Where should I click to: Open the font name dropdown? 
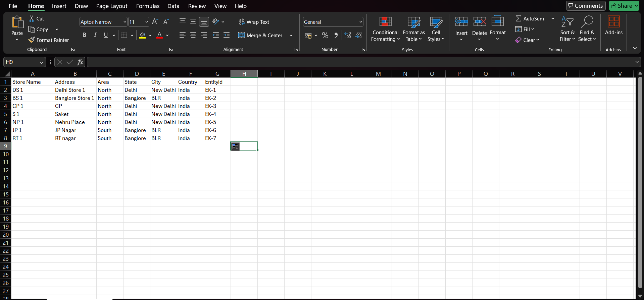(x=125, y=22)
